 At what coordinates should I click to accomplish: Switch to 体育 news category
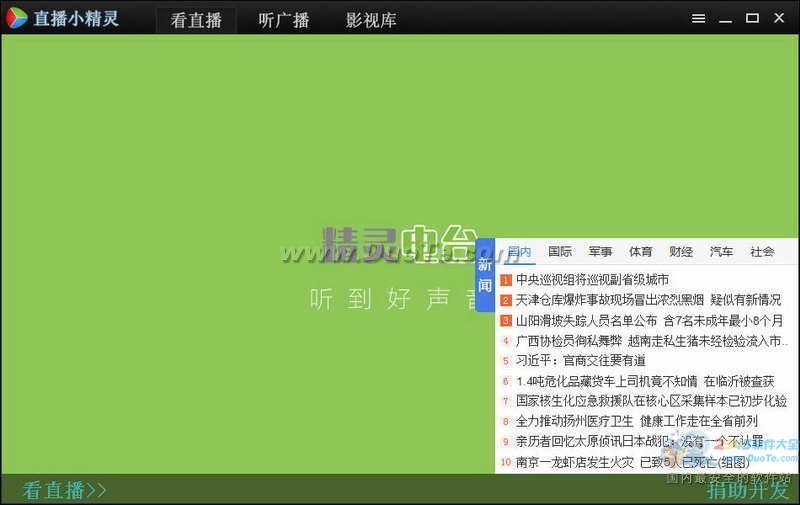pyautogui.click(x=641, y=252)
